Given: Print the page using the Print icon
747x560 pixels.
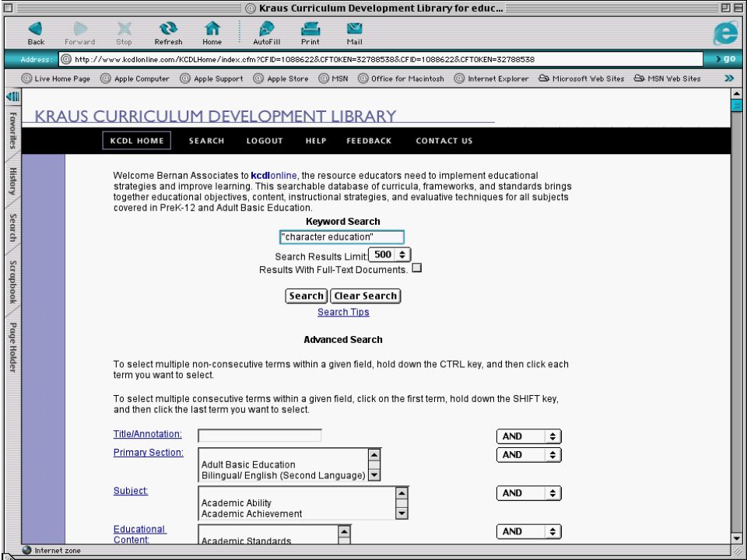Looking at the screenshot, I should 310,33.
